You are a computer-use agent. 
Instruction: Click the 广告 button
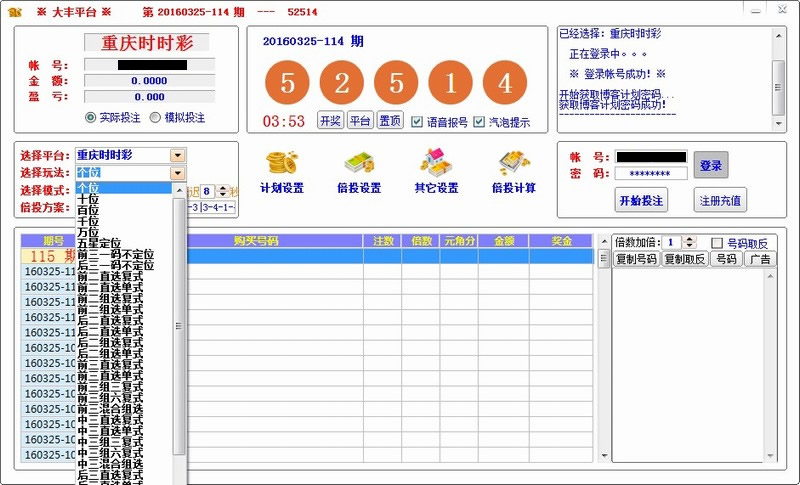[x=760, y=259]
